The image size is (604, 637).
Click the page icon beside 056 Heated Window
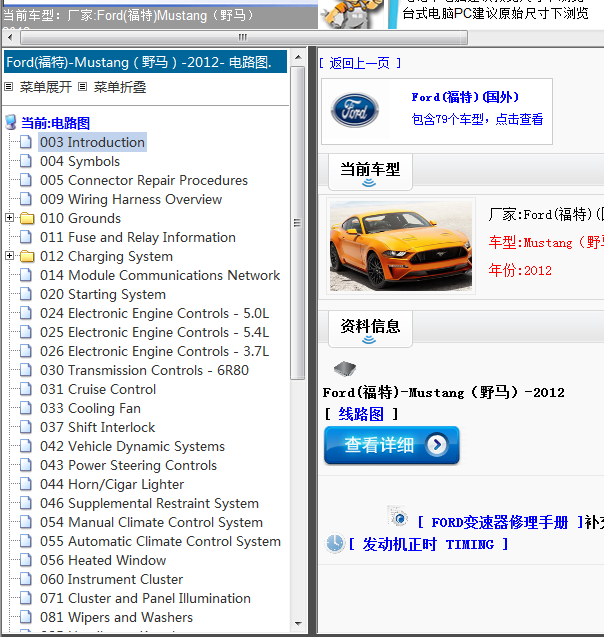26,560
